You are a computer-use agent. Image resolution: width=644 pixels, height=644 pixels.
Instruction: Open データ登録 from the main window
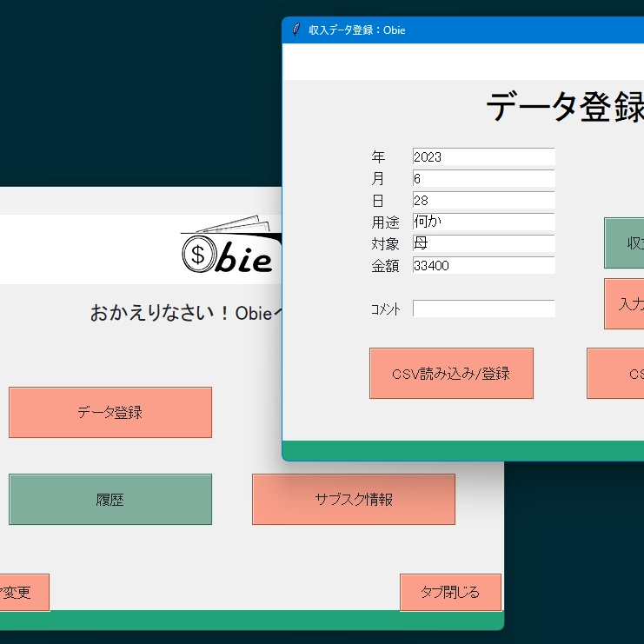110,412
